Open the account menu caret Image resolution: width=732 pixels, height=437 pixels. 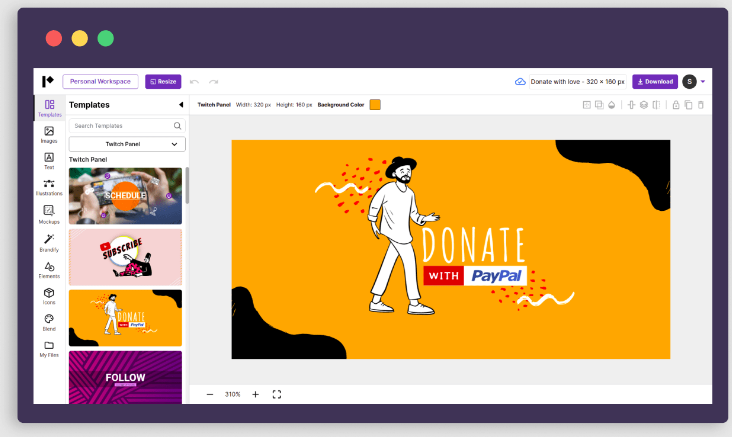(703, 82)
